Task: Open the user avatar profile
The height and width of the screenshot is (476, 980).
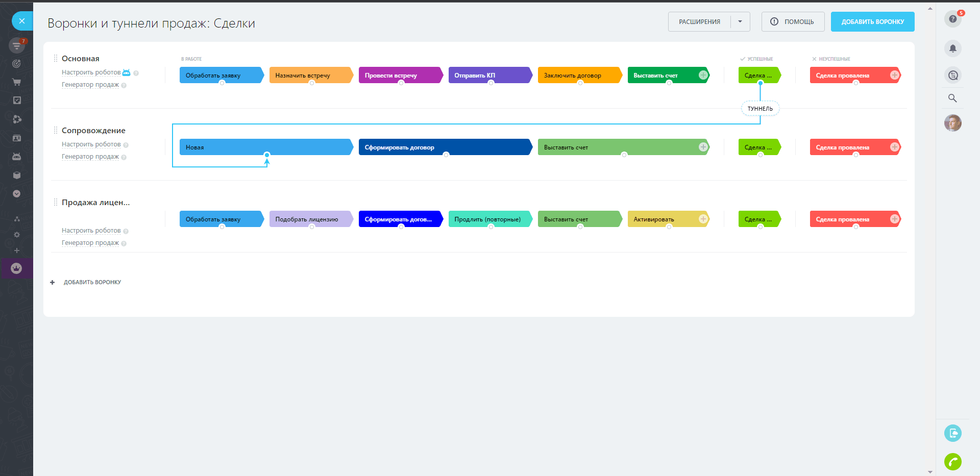Action: [952, 123]
